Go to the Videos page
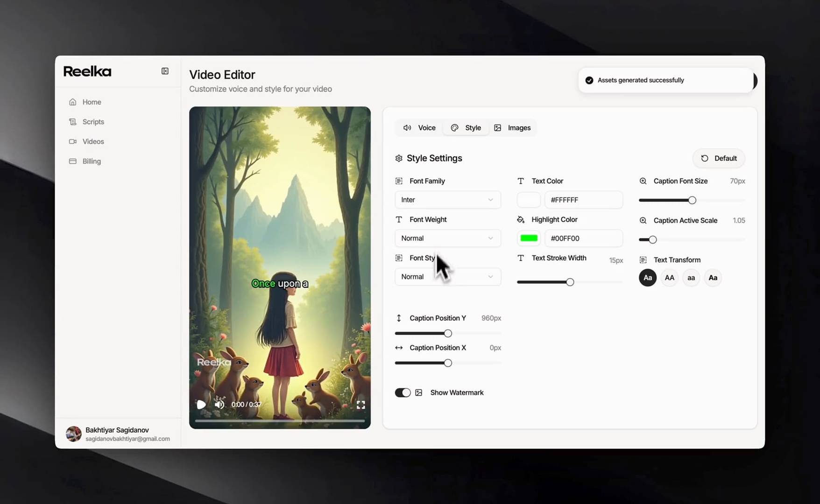This screenshot has width=820, height=504. [93, 141]
